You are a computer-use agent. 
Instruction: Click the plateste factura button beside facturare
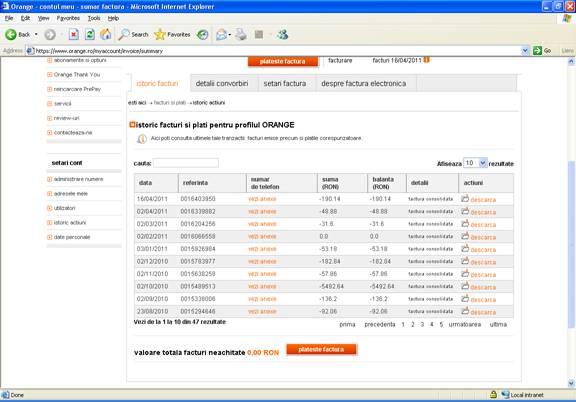pos(282,61)
